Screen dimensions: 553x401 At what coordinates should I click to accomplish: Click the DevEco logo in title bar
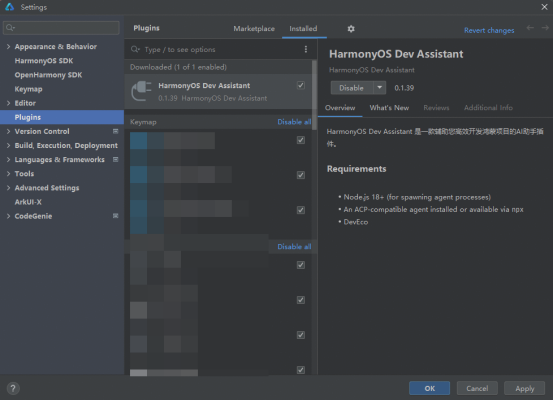click(10, 7)
